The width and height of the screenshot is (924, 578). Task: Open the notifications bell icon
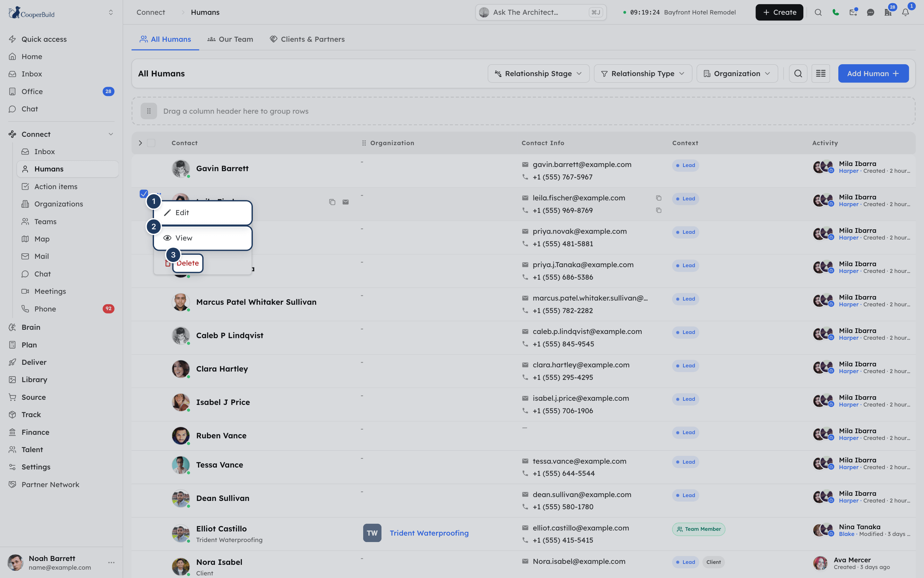coord(905,12)
